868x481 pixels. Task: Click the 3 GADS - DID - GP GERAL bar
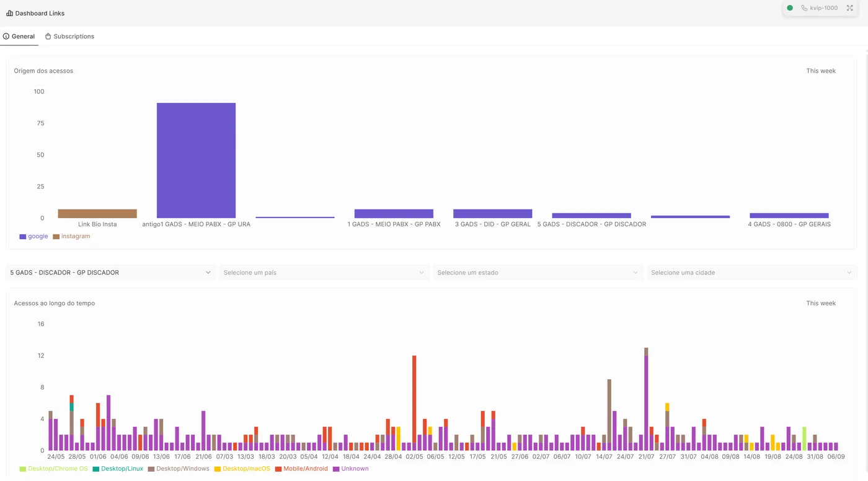493,214
